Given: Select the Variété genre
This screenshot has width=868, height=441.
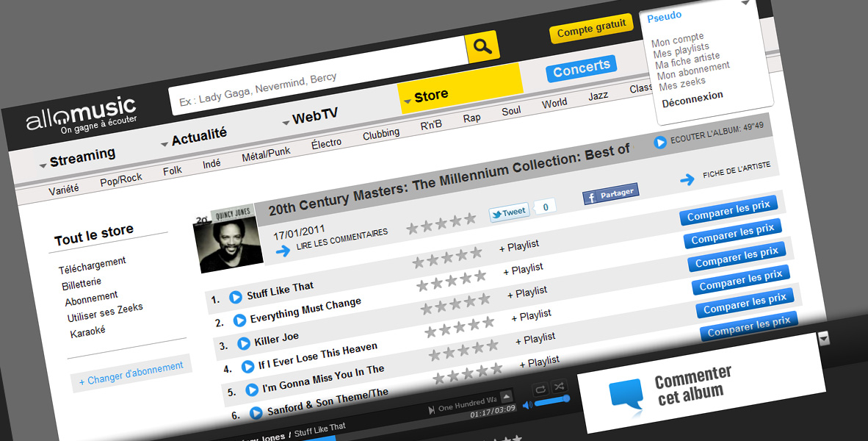Looking at the screenshot, I should pyautogui.click(x=64, y=190).
